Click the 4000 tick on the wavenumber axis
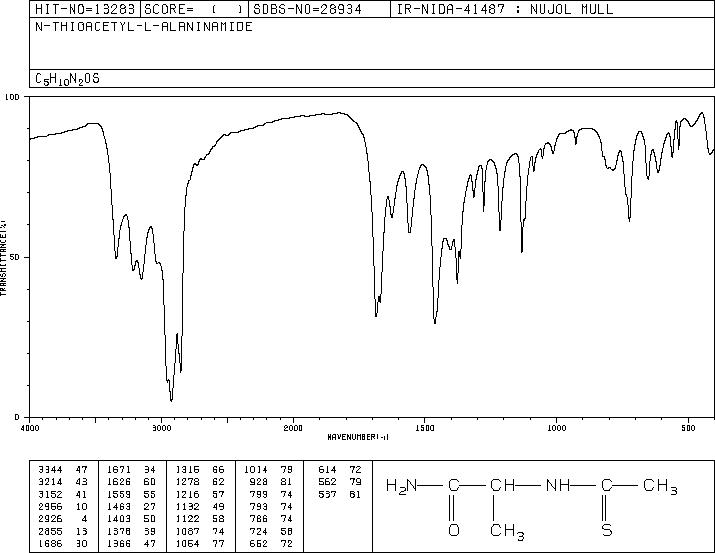Screen dimensions: 715x553 point(30,427)
